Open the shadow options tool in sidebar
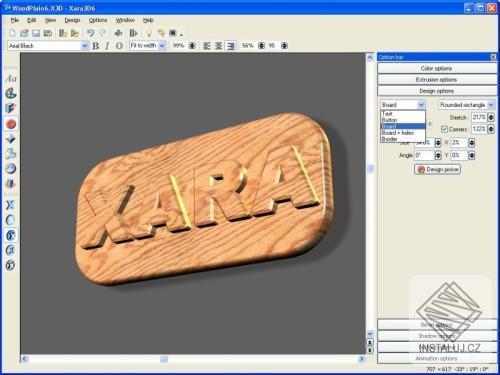The width and height of the screenshot is (500, 375). [11, 153]
